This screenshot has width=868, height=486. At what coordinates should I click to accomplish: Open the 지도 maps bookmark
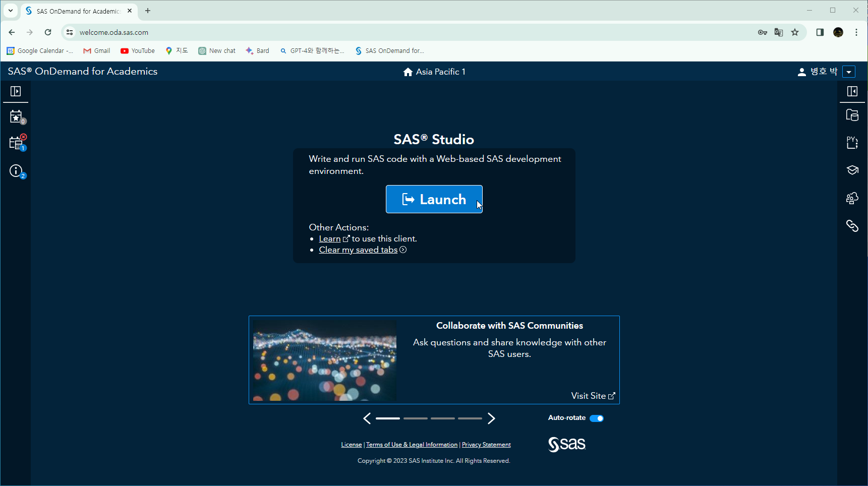pos(177,50)
